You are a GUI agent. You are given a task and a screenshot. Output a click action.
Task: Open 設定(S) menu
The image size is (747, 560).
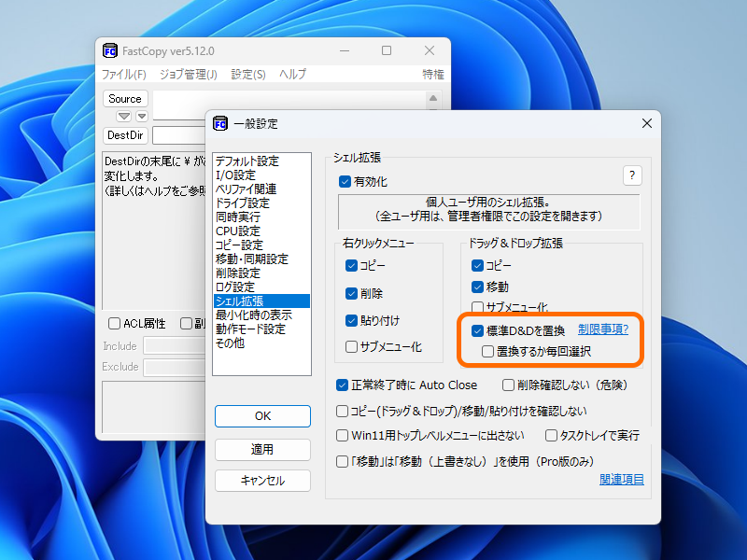click(248, 75)
